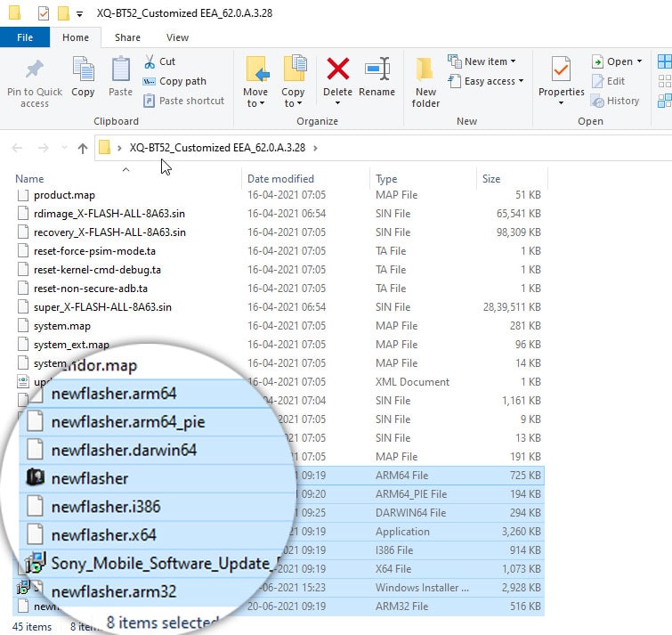
Task: Sort by Date modified column
Action: pos(280,179)
